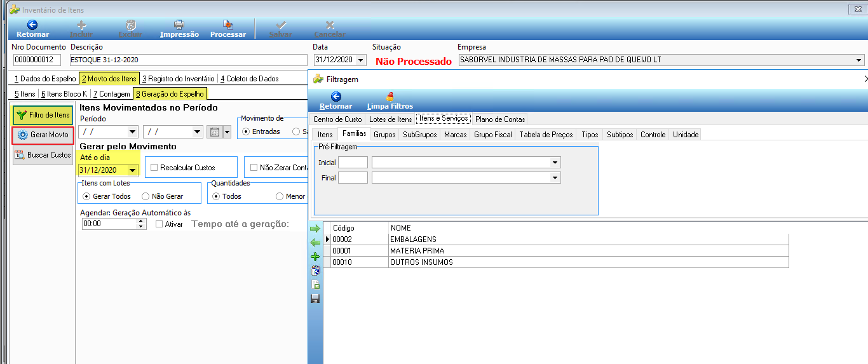Click document export icon beside grid
868x364 pixels.
click(x=315, y=285)
